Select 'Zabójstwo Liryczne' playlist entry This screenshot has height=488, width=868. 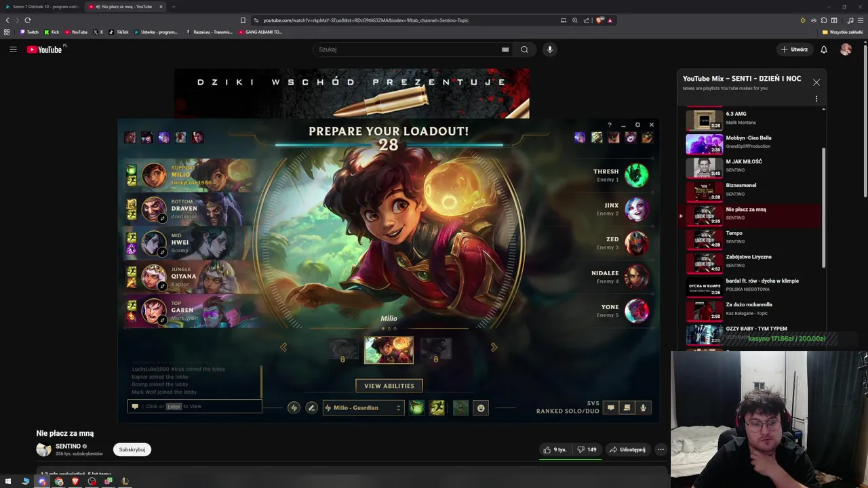[x=749, y=262]
